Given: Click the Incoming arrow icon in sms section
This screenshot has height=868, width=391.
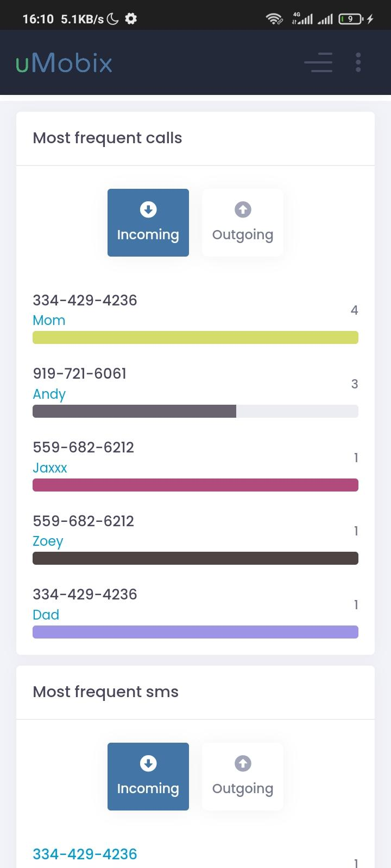Looking at the screenshot, I should pyautogui.click(x=148, y=763).
